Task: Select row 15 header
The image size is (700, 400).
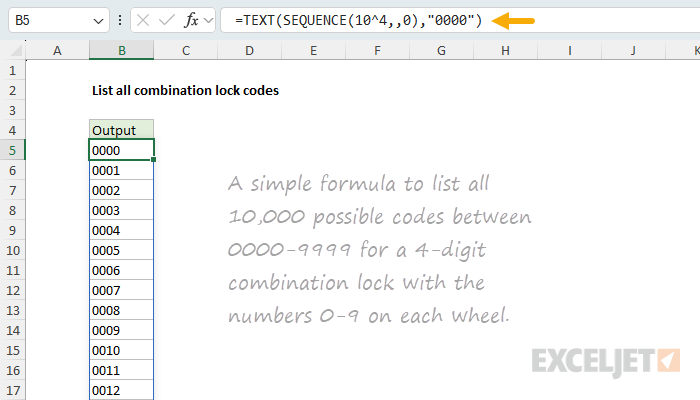Action: click(x=12, y=350)
